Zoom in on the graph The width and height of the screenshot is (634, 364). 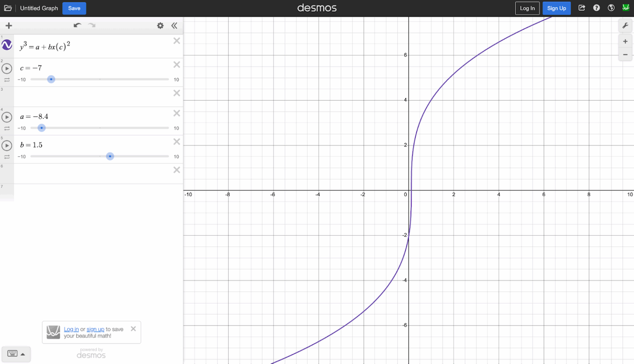[625, 41]
